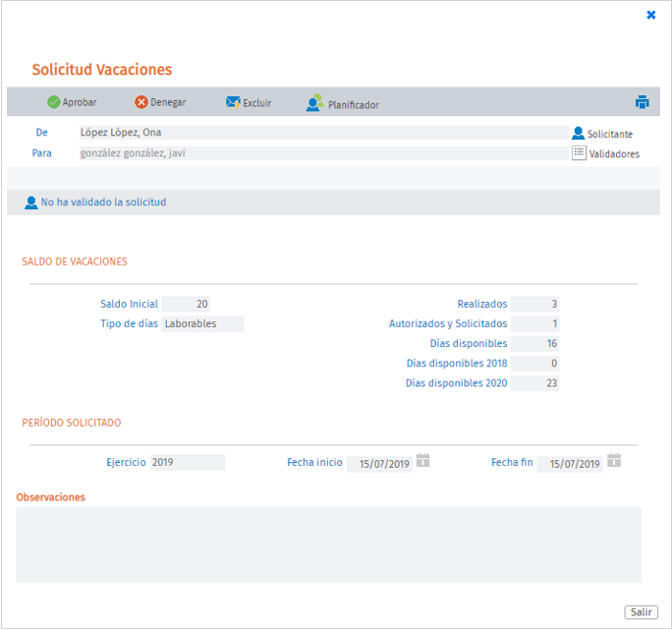Open the Fecha fin calendar icon

(x=614, y=461)
